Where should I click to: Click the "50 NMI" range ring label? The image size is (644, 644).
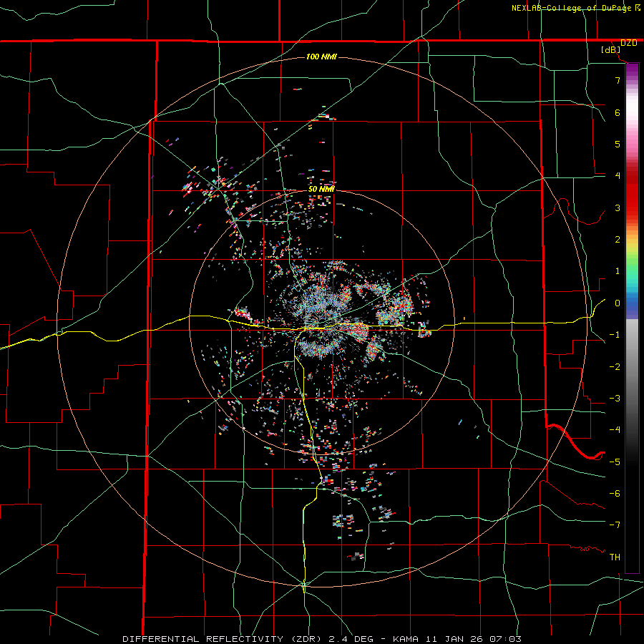pos(321,189)
